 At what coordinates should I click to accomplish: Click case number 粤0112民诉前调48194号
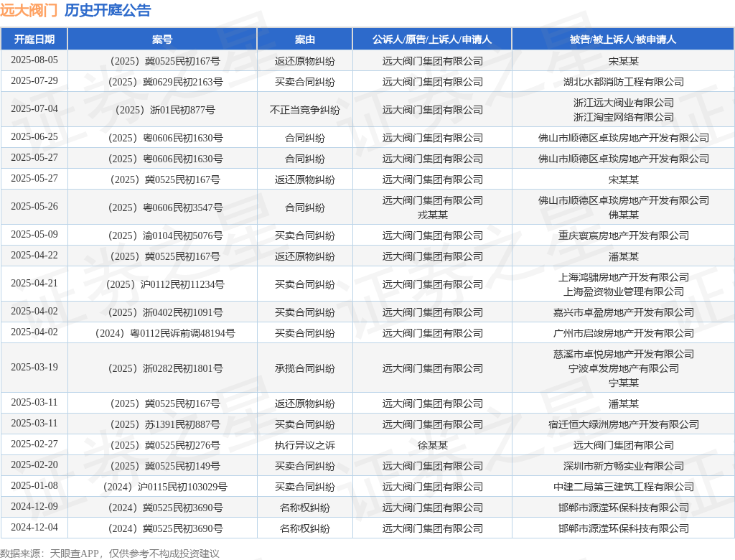(165, 333)
